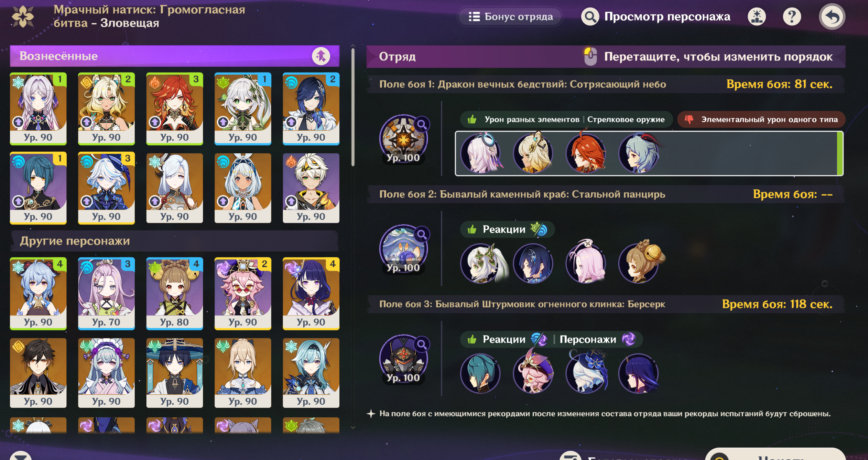The image size is (868, 460).
Task: Open the question mark help icon
Action: (x=792, y=17)
